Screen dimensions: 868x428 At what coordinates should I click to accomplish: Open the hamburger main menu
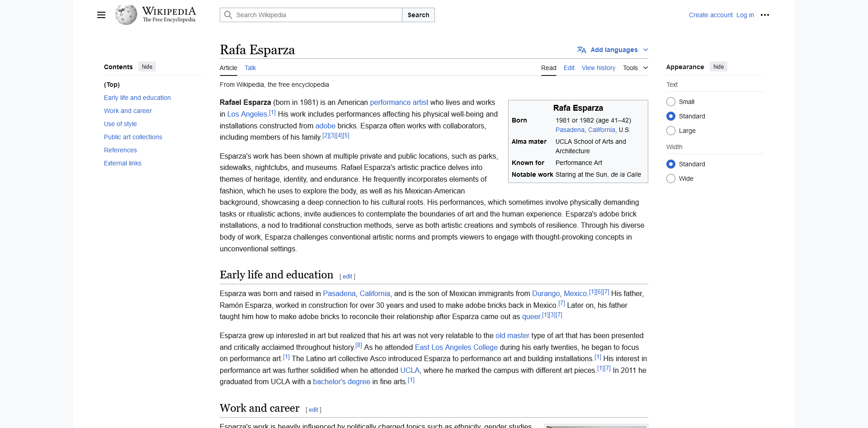point(101,15)
